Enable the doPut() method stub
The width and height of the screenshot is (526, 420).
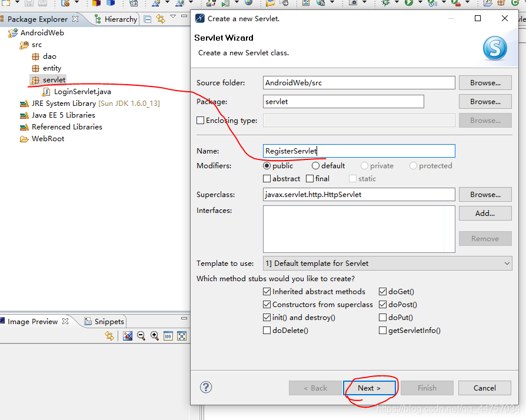click(383, 317)
